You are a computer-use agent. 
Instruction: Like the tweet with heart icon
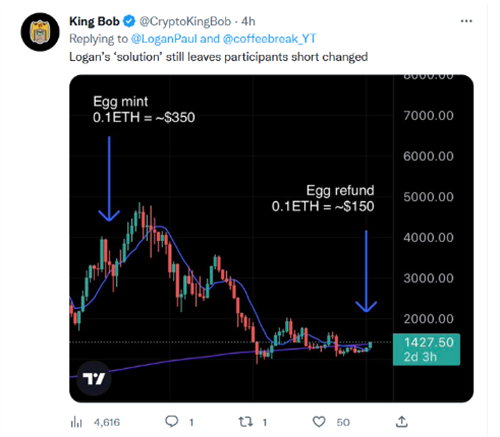[319, 422]
